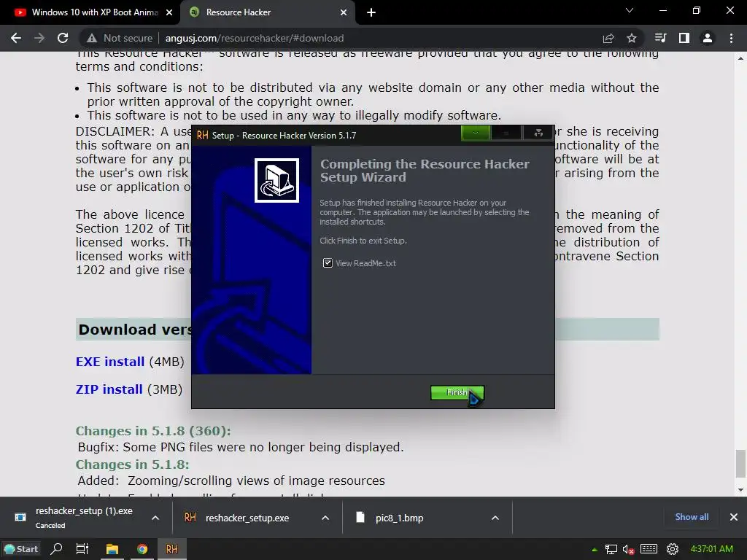Click the Resource Hacker setup taskbar icon
This screenshot has height=560, width=747.
click(172, 549)
